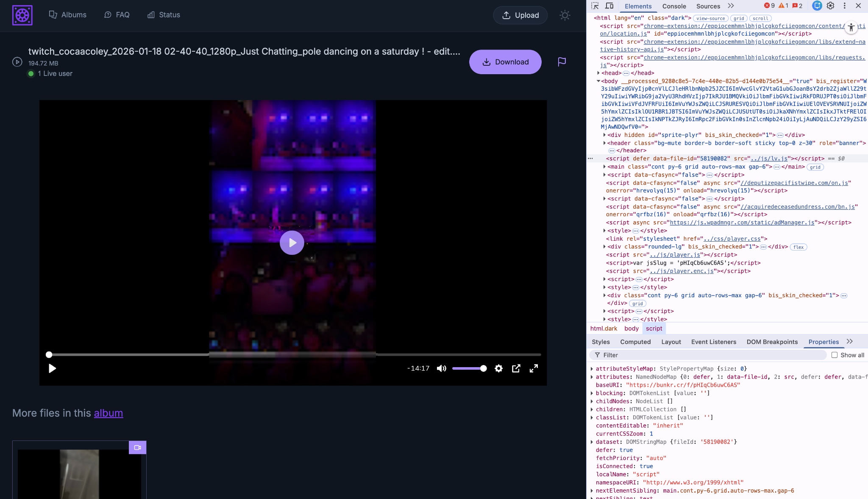868x499 pixels.
Task: Click the Download button
Action: tap(505, 62)
